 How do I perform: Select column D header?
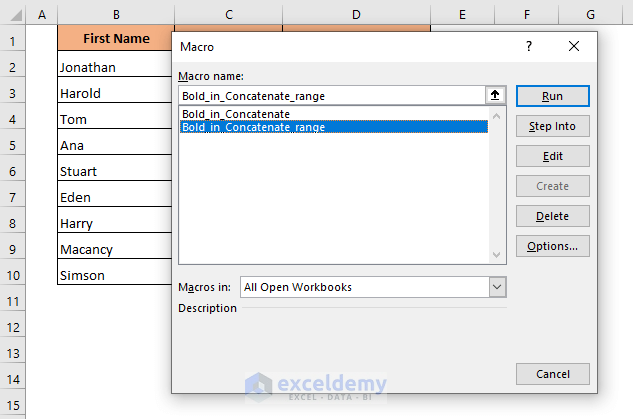click(356, 15)
